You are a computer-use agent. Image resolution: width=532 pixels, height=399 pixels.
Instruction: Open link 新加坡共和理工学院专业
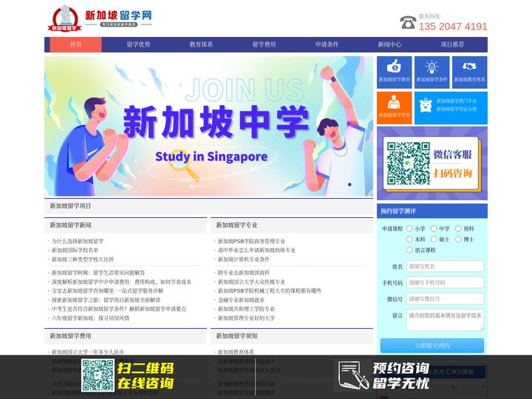coord(246,309)
